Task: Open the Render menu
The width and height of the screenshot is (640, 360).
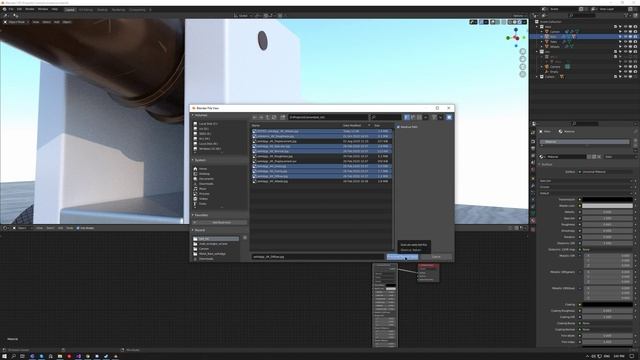Action: click(30, 9)
